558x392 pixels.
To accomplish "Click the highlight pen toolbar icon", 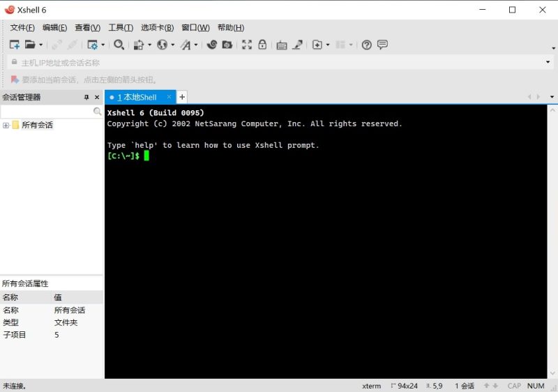I will pos(297,45).
